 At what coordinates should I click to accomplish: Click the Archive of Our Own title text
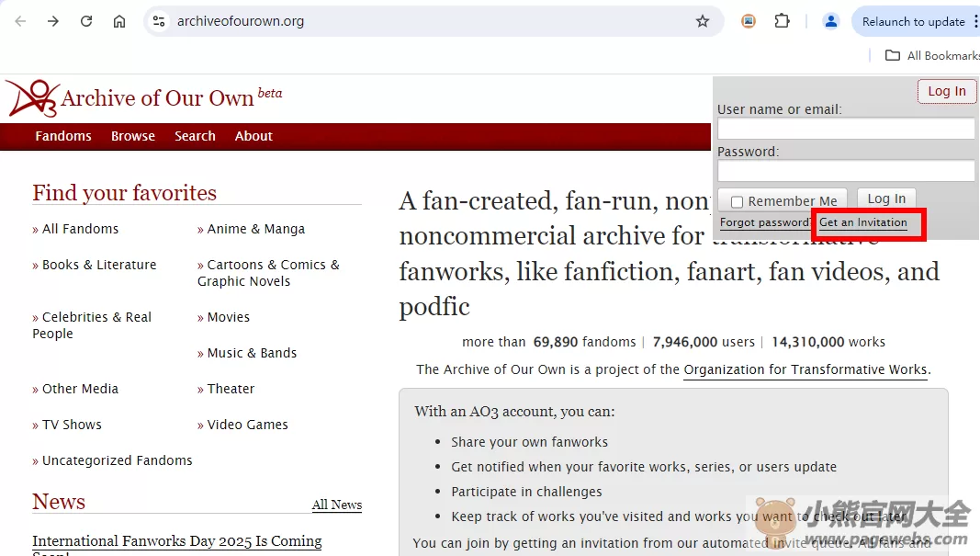click(x=157, y=98)
